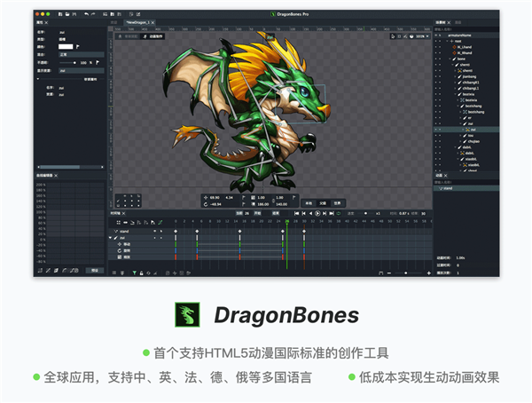This screenshot has height=403, width=532.
Task: Click the flag icon next to color swatch
Action: pos(78,46)
